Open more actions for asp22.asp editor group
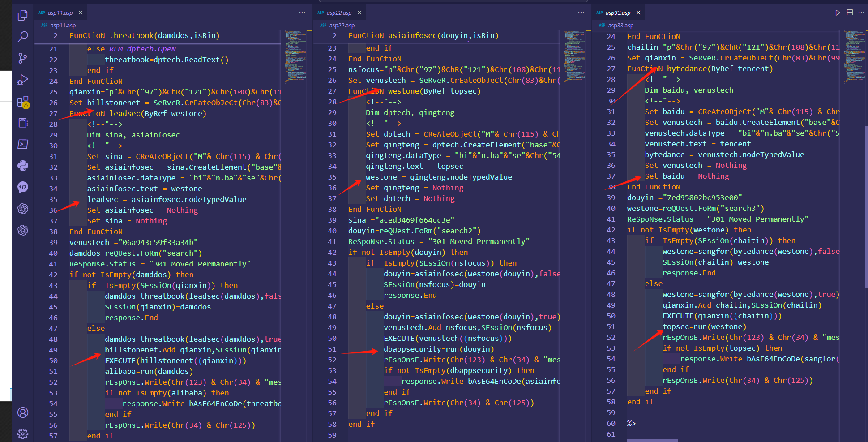This screenshot has height=442, width=868. tap(581, 13)
